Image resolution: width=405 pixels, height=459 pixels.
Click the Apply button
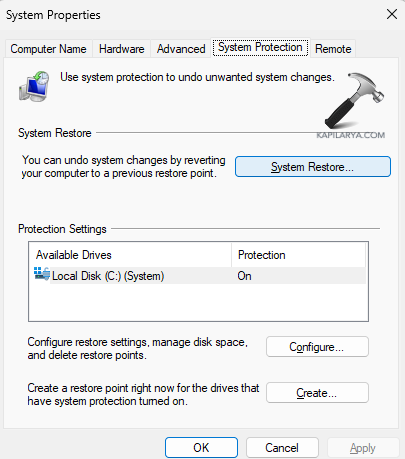[363, 448]
